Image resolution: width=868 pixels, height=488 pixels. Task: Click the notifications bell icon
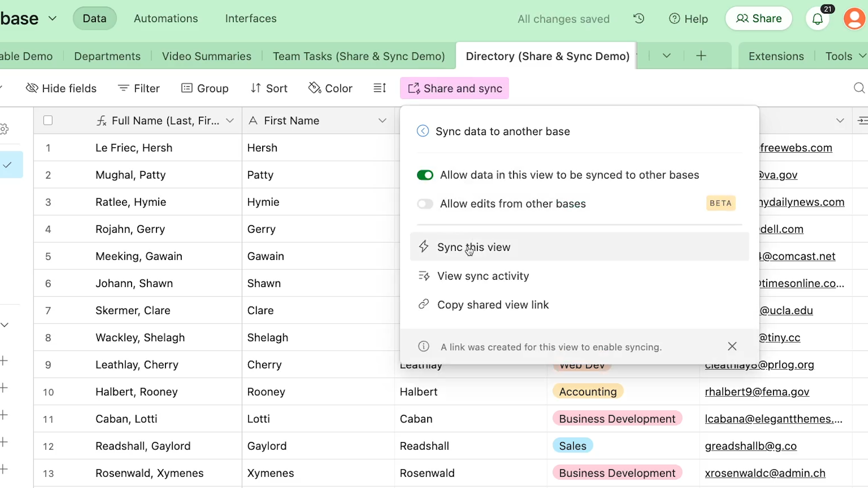click(x=817, y=19)
